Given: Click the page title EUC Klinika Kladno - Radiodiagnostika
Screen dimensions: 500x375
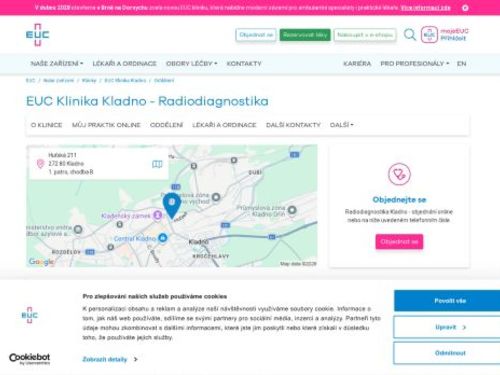Looking at the screenshot, I should tap(147, 101).
